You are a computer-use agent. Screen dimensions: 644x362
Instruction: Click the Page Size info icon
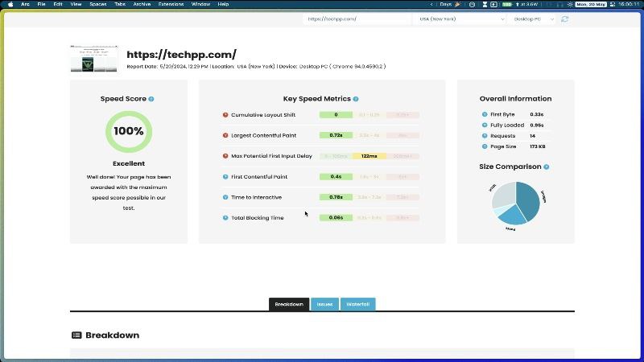pyautogui.click(x=485, y=146)
